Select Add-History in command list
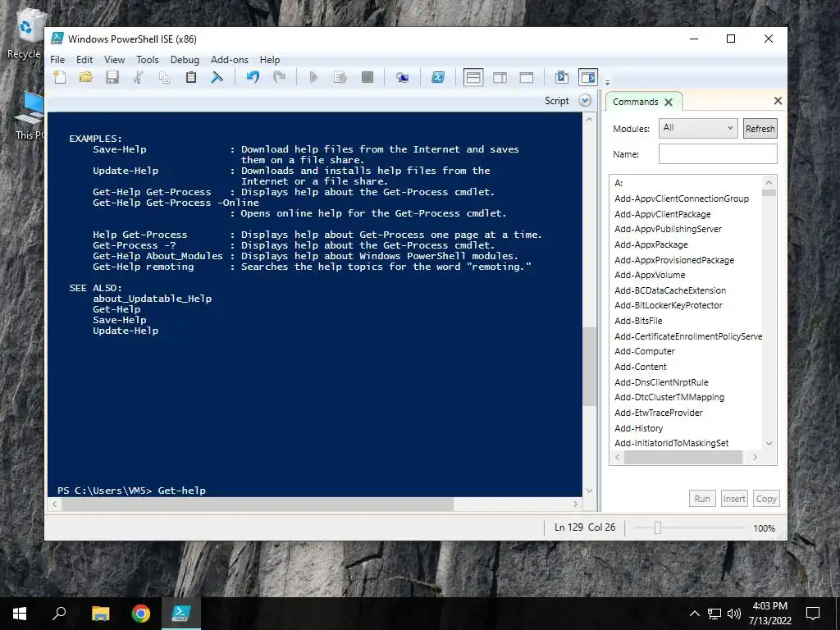Image resolution: width=840 pixels, height=630 pixels. pos(638,428)
